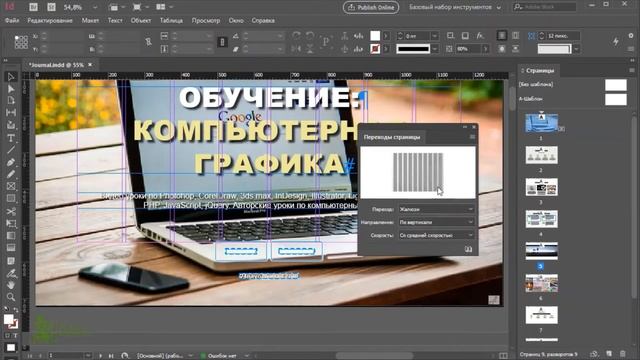This screenshot has height=360, width=640.
Task: Select page 2 thumbnail in Pages panel
Action: pyautogui.click(x=542, y=156)
